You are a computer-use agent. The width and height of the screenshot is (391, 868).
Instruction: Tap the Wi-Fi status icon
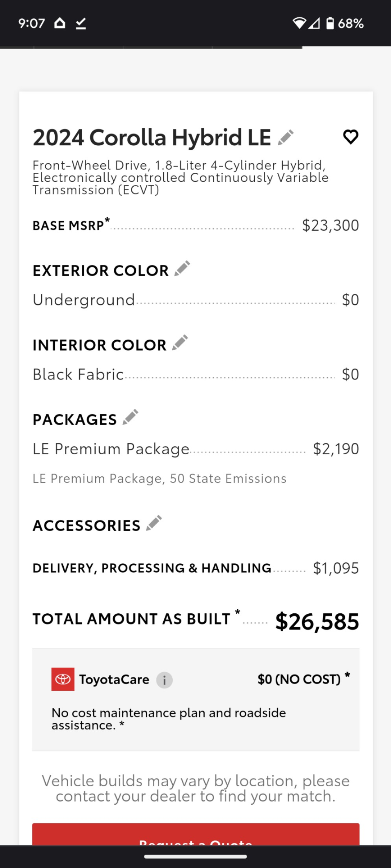[299, 23]
